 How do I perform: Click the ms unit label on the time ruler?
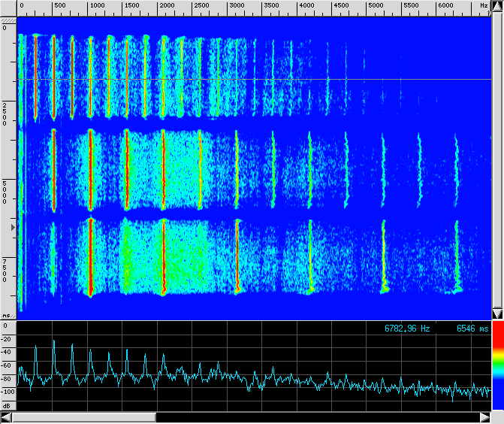(6, 316)
